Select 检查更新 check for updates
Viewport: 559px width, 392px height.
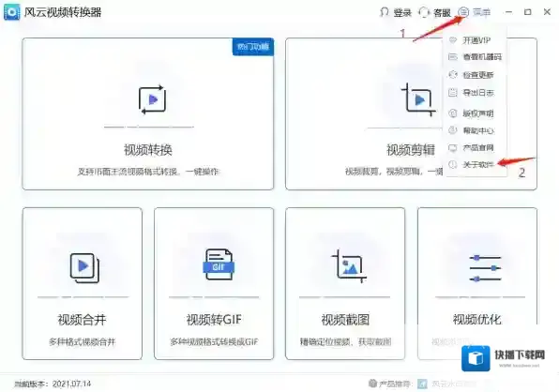[475, 75]
